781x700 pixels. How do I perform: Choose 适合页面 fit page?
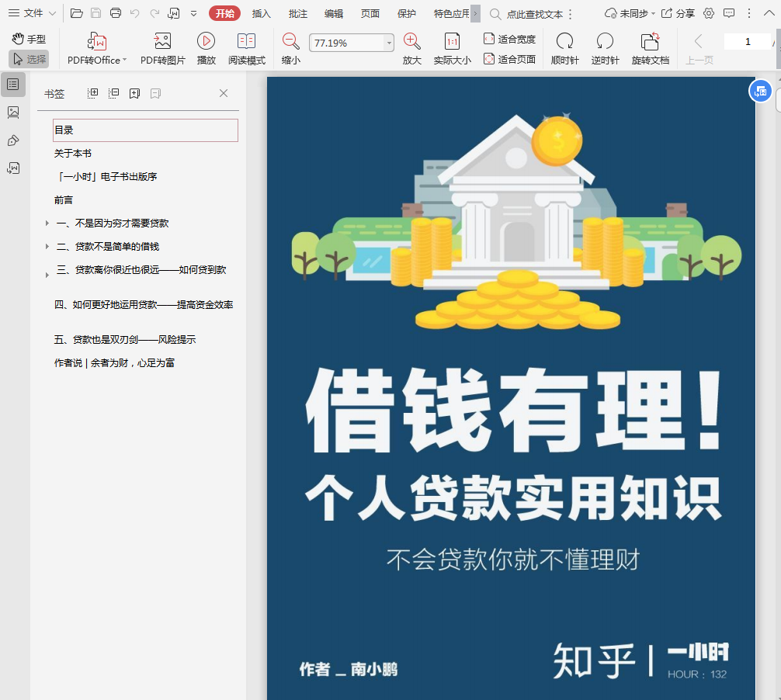tap(509, 59)
